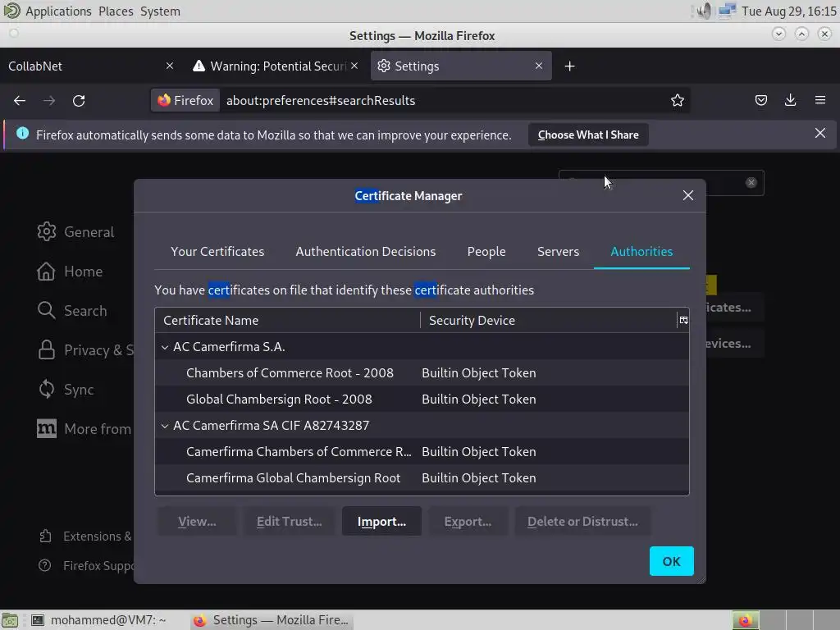Image resolution: width=840 pixels, height=630 pixels.
Task: Open More from Mozilla category
Action: 84,429
